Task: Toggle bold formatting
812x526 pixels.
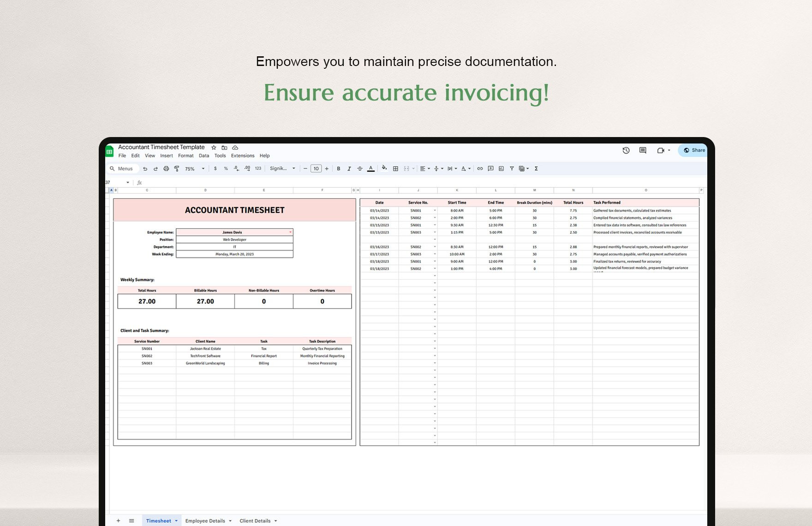Action: tap(339, 169)
